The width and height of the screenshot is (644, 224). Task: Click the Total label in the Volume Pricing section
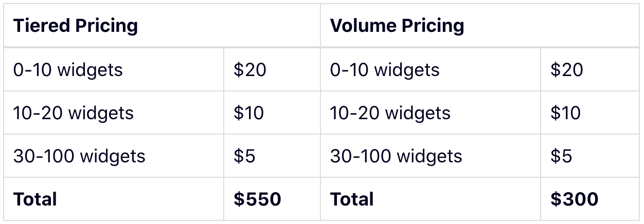point(352,199)
